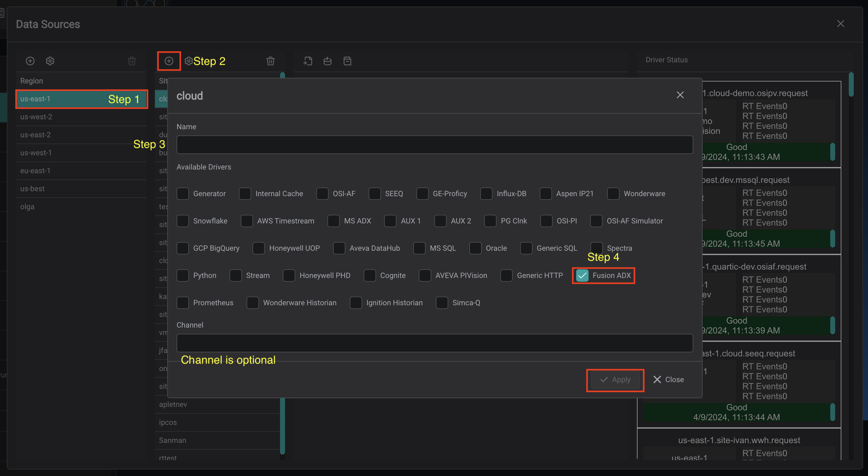The image size is (868, 476).
Task: Open region settings gear icon
Action: 50,61
